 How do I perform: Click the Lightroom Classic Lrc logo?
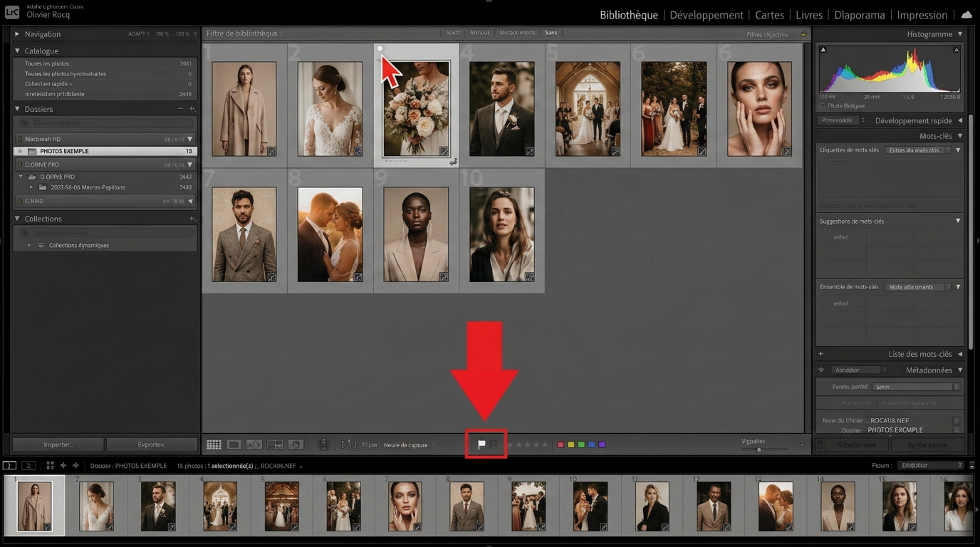point(12,11)
